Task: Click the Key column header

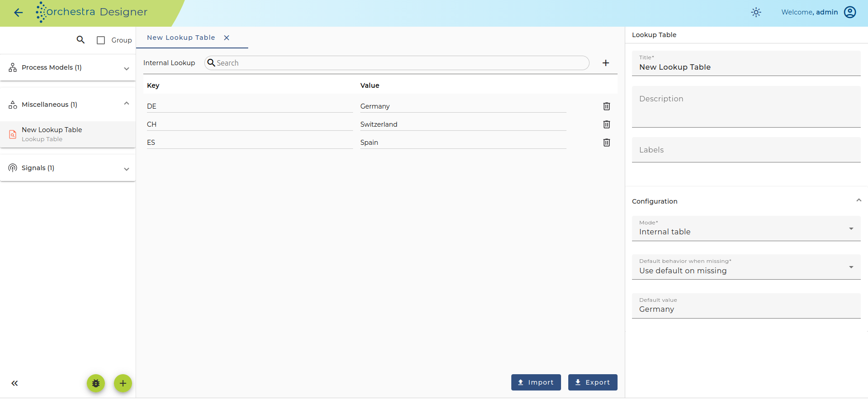Action: click(153, 86)
